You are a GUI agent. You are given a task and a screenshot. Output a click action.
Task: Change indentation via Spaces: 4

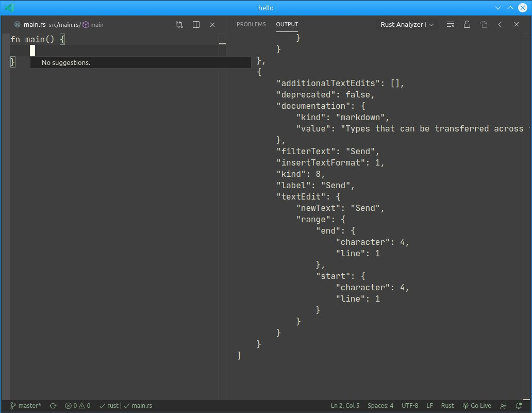click(380, 406)
